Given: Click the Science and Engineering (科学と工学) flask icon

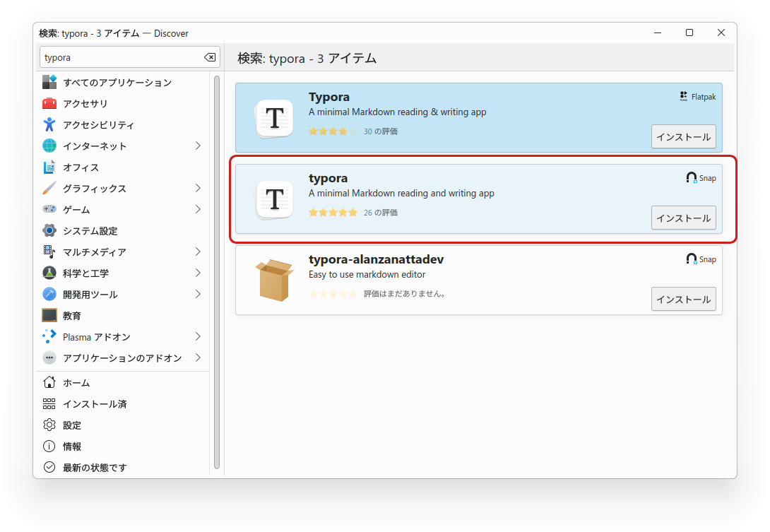Looking at the screenshot, I should point(49,273).
